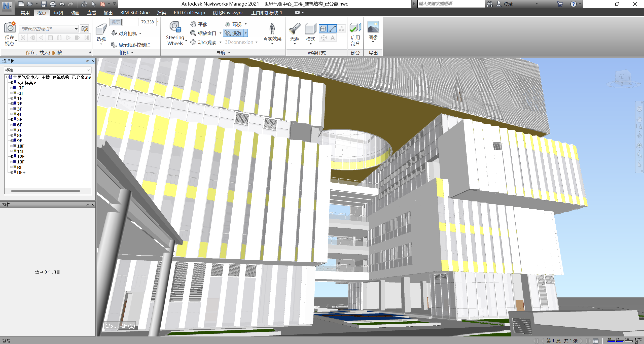Click Show Tilt Bar (显示倾斜控制栏)

coord(131,45)
